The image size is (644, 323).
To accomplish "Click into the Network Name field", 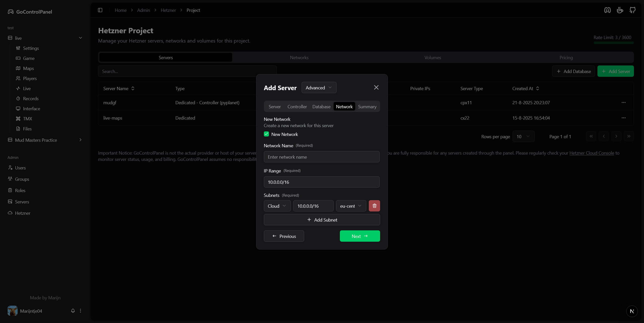I will click(321, 157).
